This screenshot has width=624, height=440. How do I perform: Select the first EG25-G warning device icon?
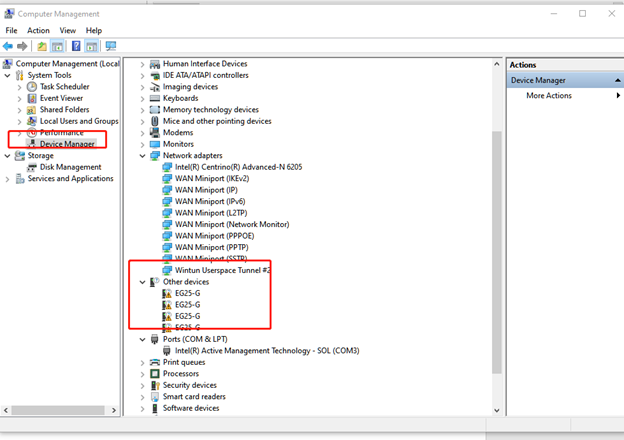[x=167, y=293]
